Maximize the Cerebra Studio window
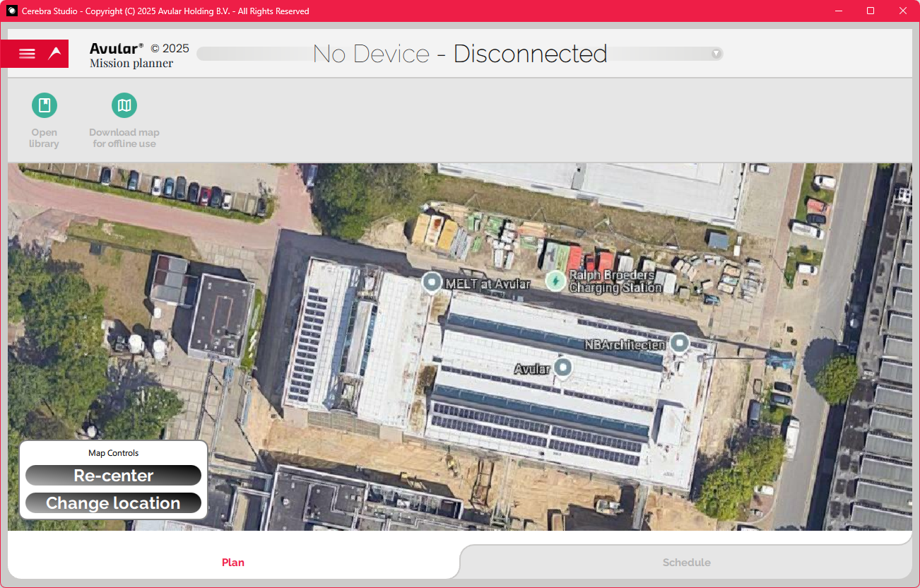920x588 pixels. pos(871,11)
